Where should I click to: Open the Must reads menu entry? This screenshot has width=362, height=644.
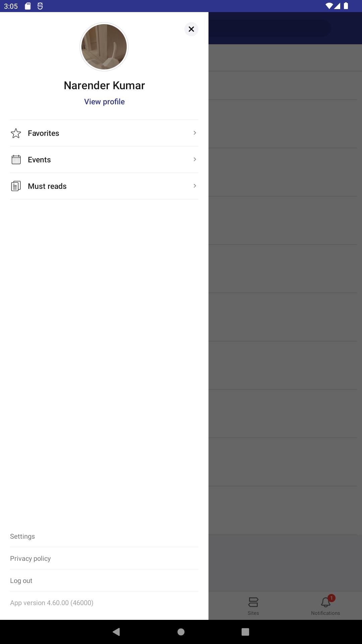104,186
